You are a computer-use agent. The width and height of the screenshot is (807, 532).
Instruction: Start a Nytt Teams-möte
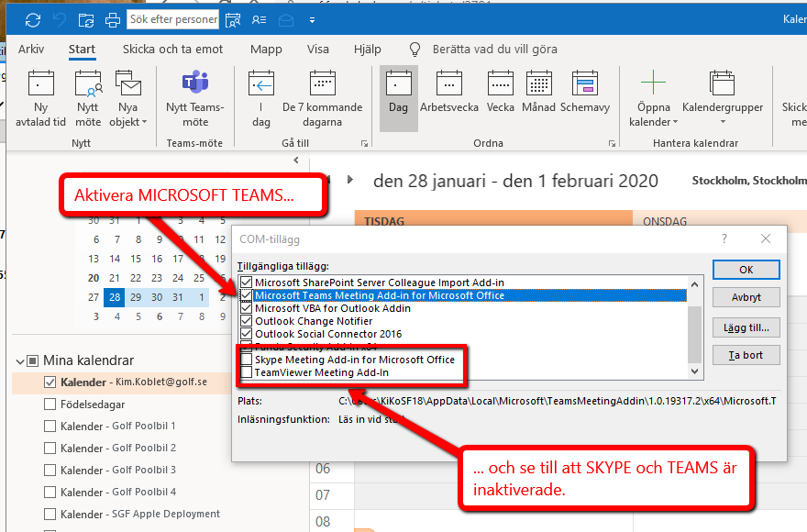click(195, 99)
